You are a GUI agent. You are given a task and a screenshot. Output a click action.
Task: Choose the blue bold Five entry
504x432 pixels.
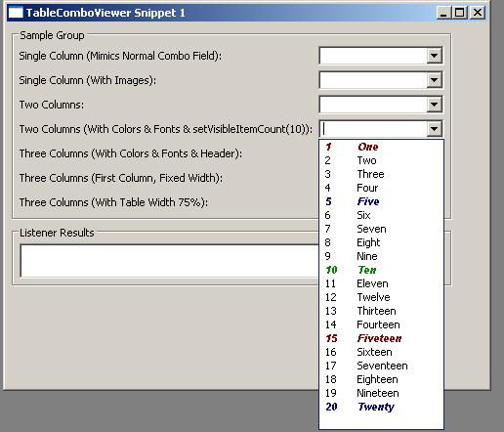(381, 201)
